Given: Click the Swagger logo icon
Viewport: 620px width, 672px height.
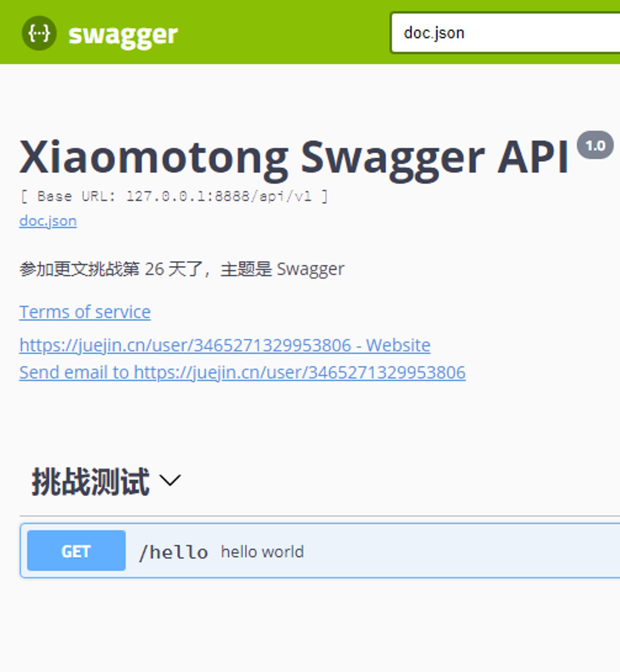Looking at the screenshot, I should pyautogui.click(x=39, y=33).
